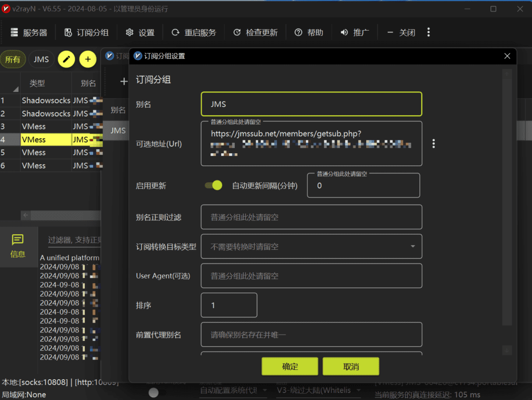
Task: Select server row 5 with type VMess
Action: click(51, 153)
